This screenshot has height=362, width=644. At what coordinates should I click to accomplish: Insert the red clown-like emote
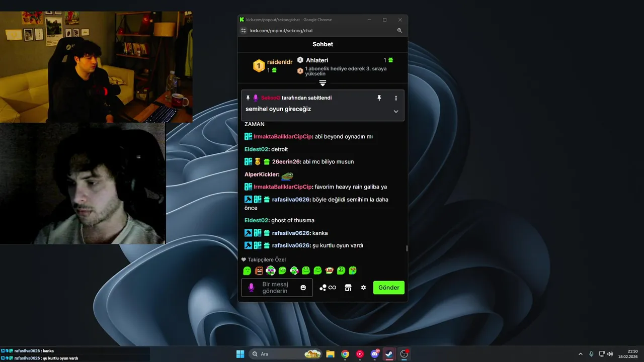pyautogui.click(x=330, y=271)
